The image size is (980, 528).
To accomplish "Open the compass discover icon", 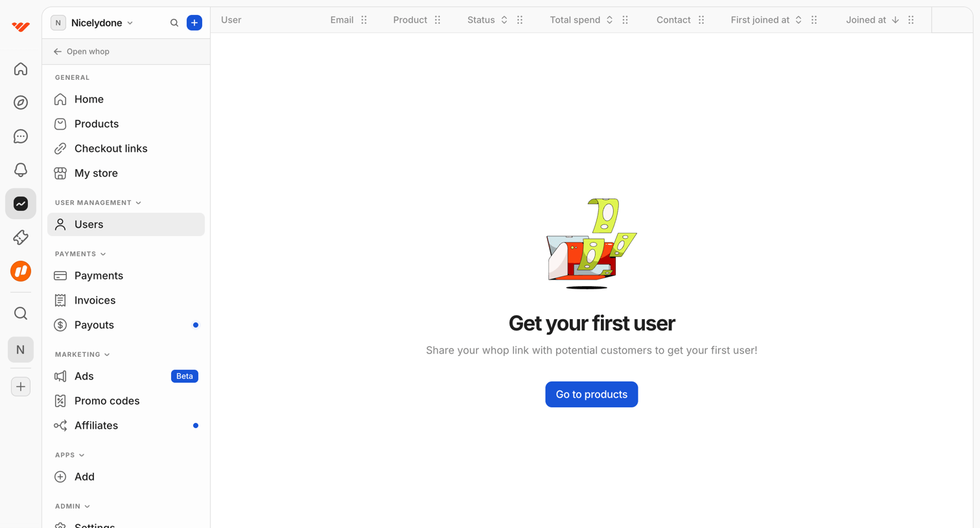I will [21, 102].
